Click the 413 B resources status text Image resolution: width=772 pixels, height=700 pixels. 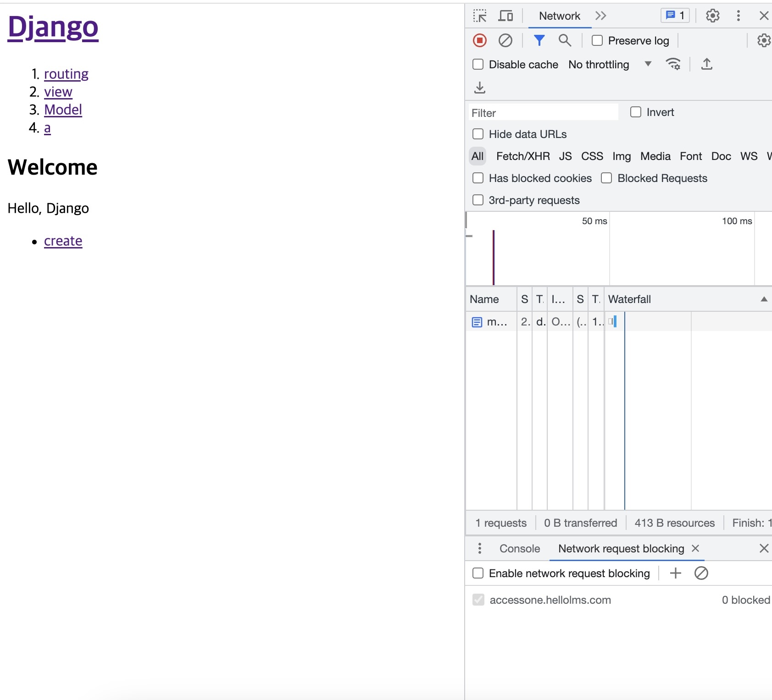(674, 523)
